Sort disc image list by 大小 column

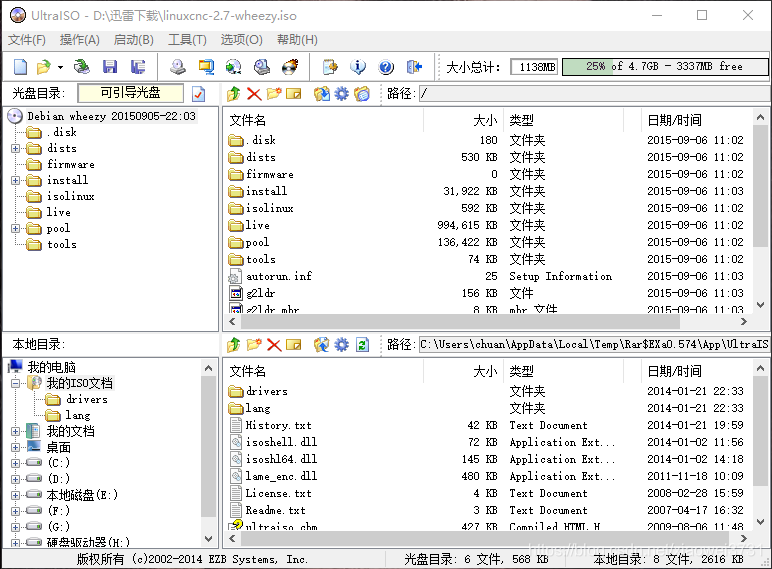click(463, 120)
